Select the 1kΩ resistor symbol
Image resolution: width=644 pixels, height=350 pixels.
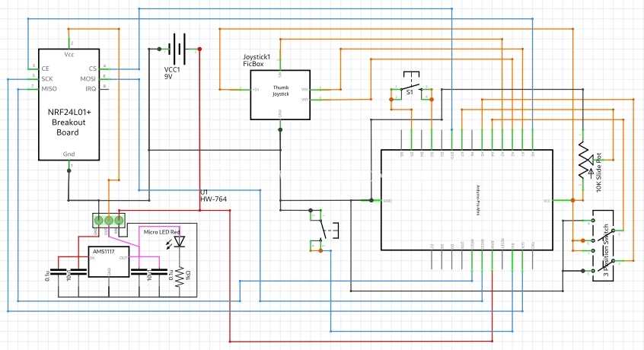click(180, 276)
